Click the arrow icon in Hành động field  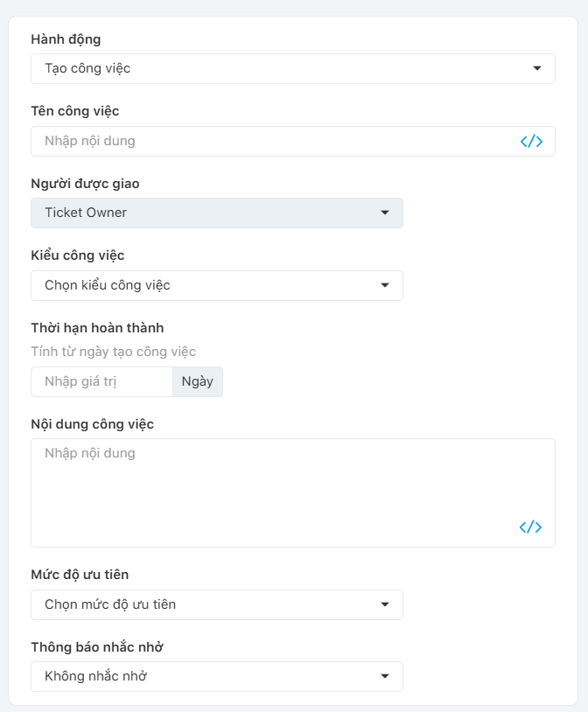point(537,68)
